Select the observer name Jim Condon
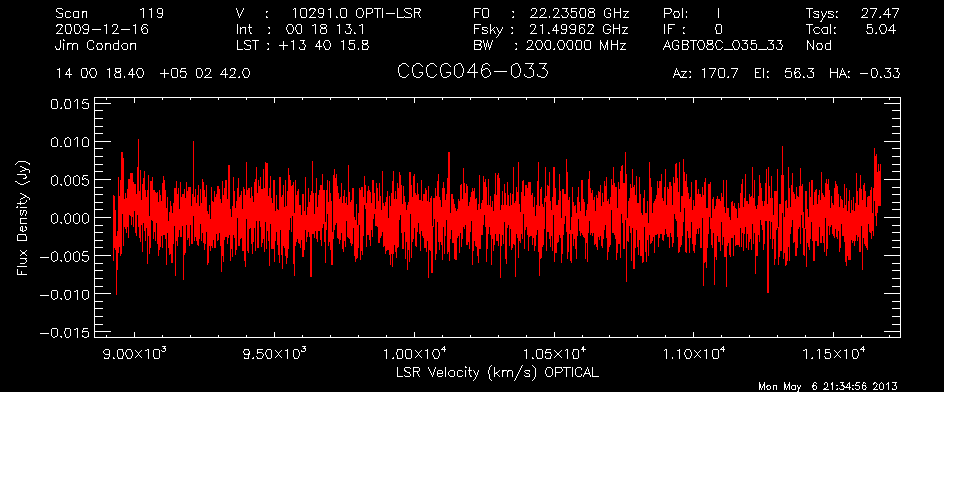This screenshot has width=962, height=490. pos(96,45)
